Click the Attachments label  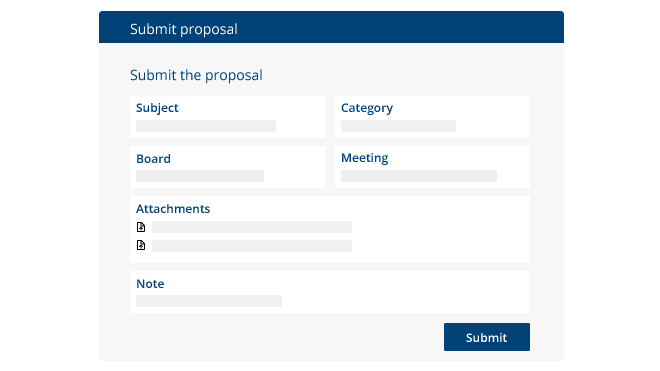[x=173, y=209]
